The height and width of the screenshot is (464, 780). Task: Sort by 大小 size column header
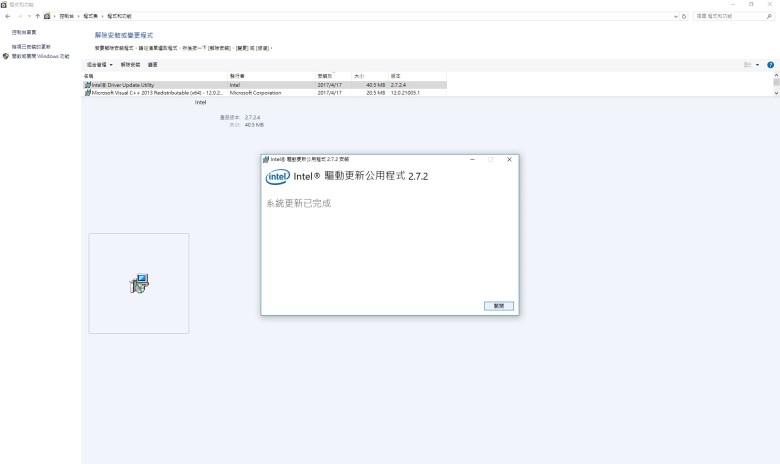pos(370,76)
